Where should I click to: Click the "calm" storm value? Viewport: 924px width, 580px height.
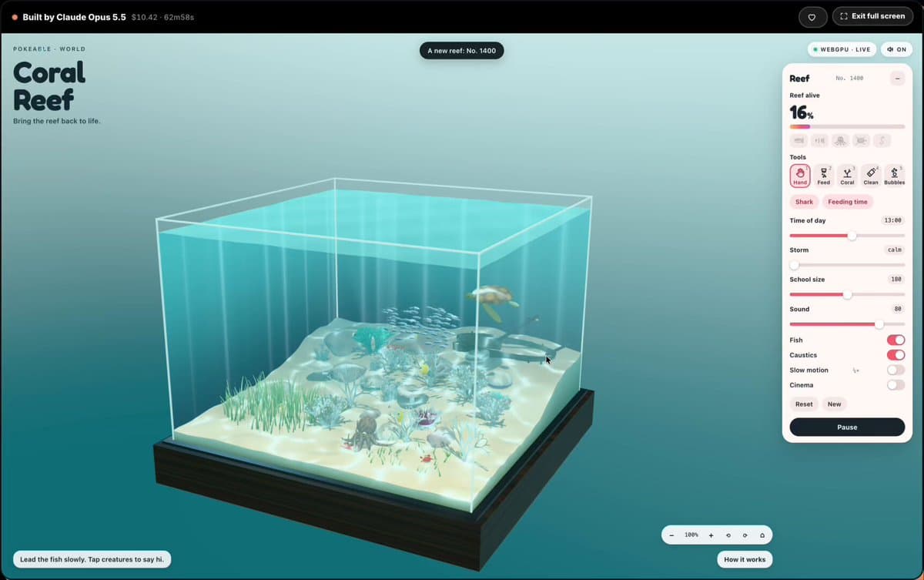click(894, 250)
